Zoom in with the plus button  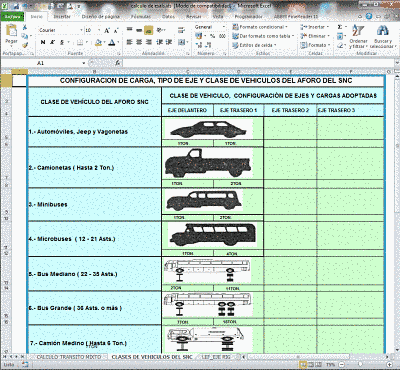click(x=390, y=365)
